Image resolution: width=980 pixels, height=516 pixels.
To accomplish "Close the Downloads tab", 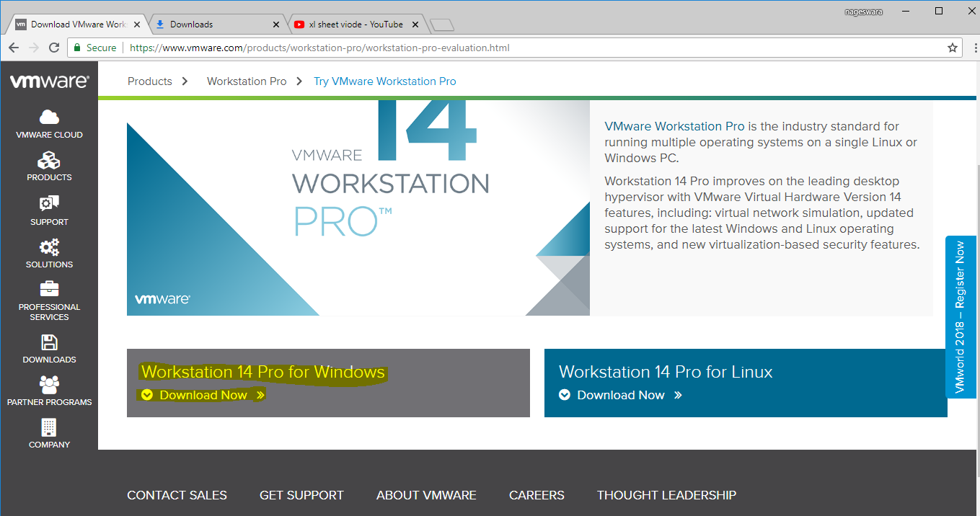I will 276,24.
